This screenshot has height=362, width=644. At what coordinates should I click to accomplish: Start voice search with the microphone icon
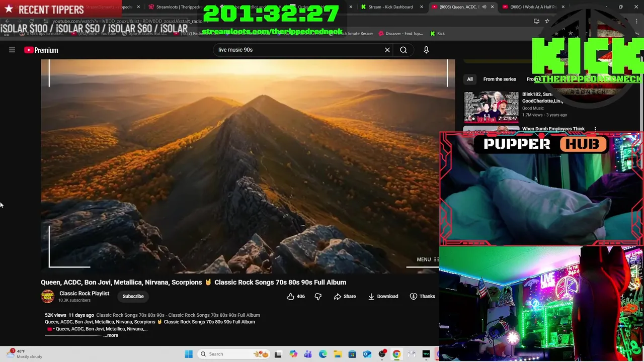click(x=426, y=50)
